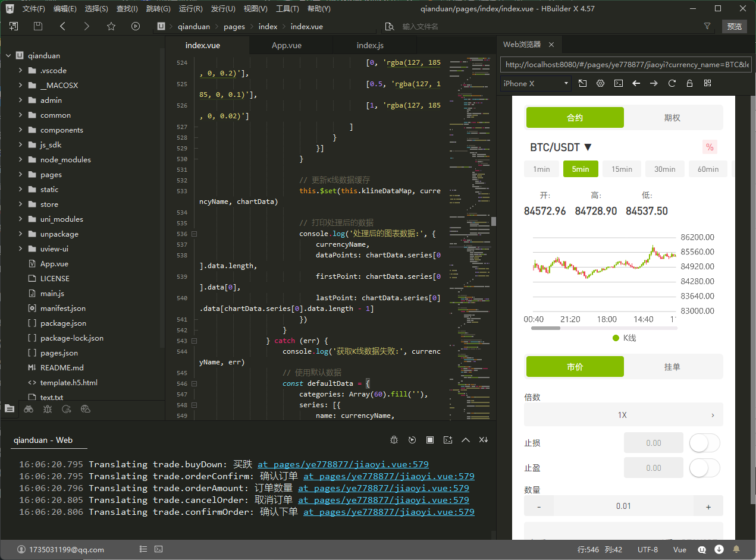Switch to 挂单 order type

pos(672,367)
